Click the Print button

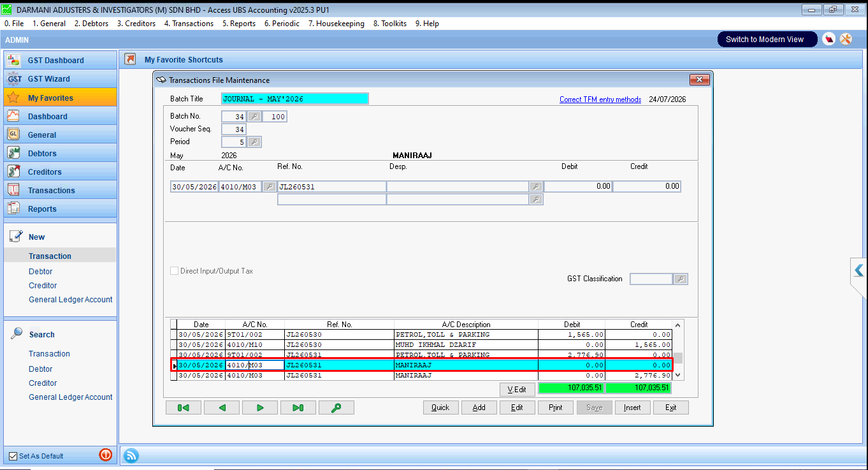tap(556, 408)
